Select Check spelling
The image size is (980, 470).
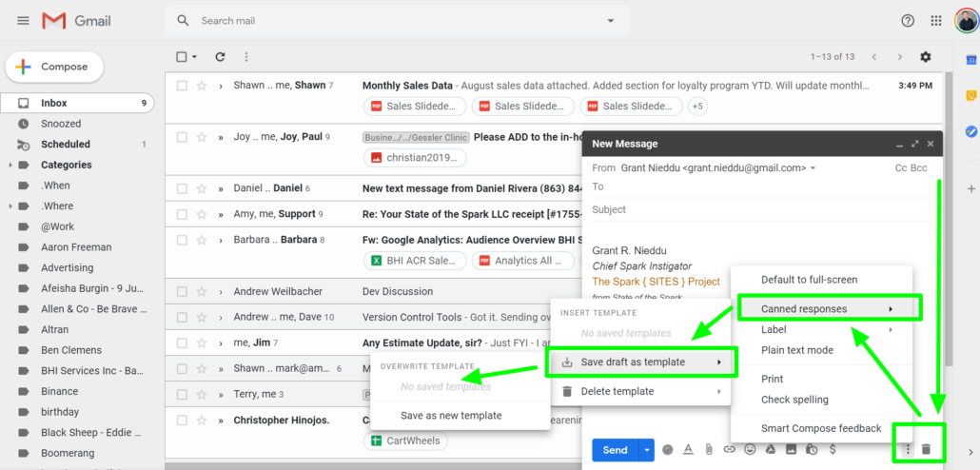[822, 400]
